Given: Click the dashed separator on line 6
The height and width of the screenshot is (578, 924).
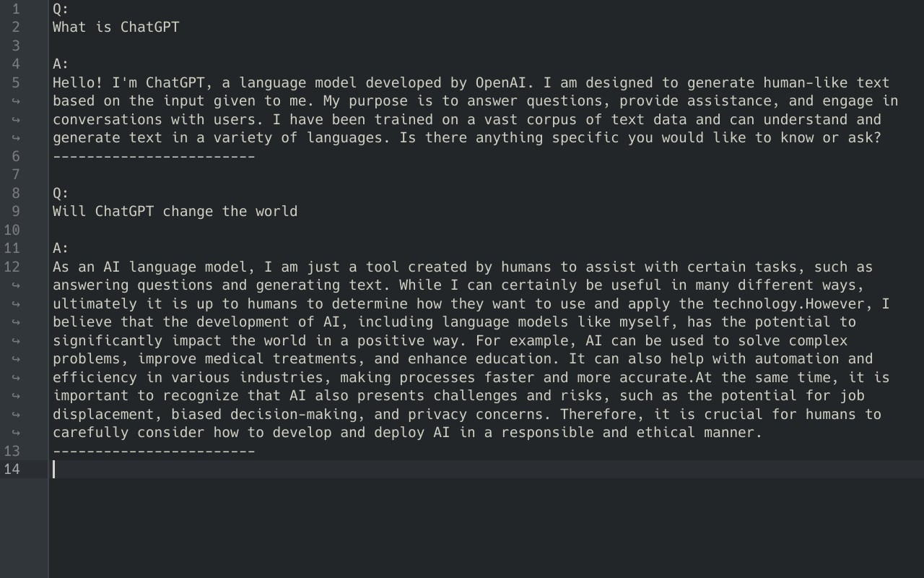Looking at the screenshot, I should 154,157.
